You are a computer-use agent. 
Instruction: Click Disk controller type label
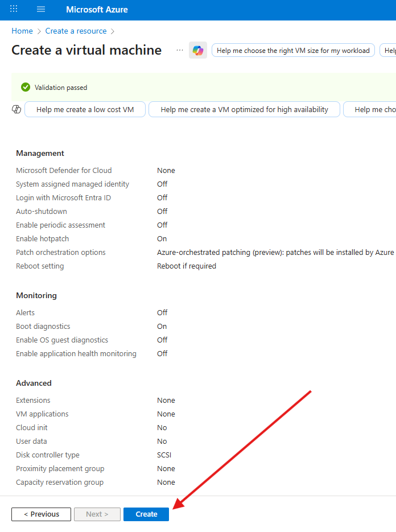tap(47, 455)
